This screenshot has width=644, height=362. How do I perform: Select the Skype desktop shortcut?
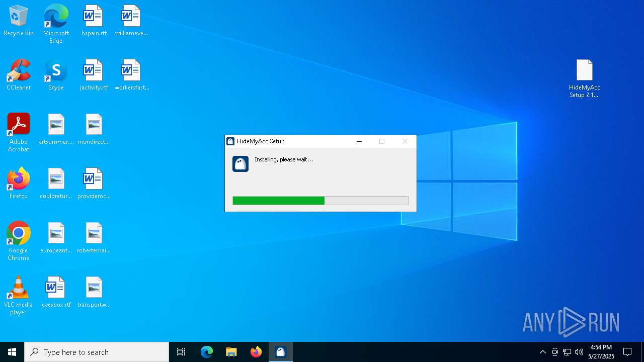(x=56, y=75)
